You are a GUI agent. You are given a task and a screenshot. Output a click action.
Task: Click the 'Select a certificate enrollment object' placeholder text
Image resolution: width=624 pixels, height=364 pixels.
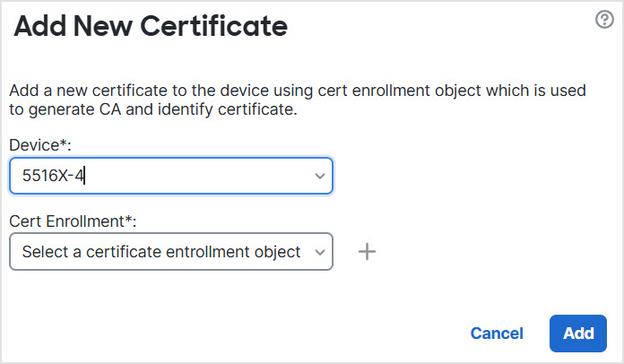(x=161, y=252)
